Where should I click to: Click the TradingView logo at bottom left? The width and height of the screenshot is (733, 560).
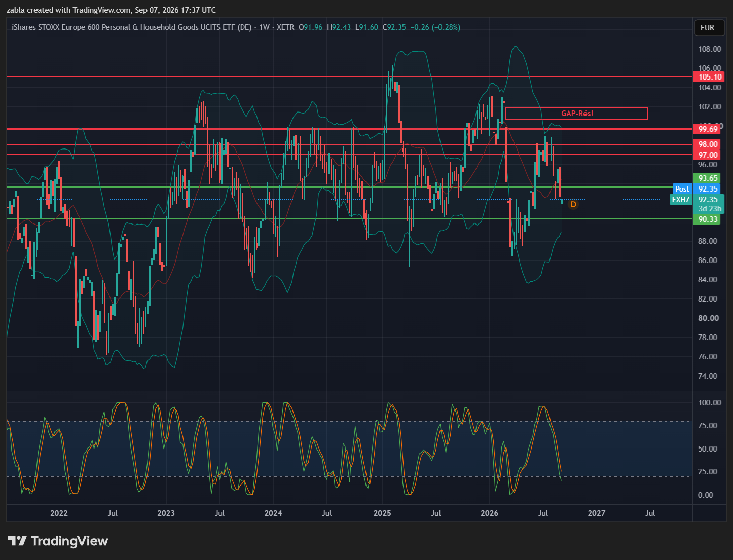pos(58,541)
